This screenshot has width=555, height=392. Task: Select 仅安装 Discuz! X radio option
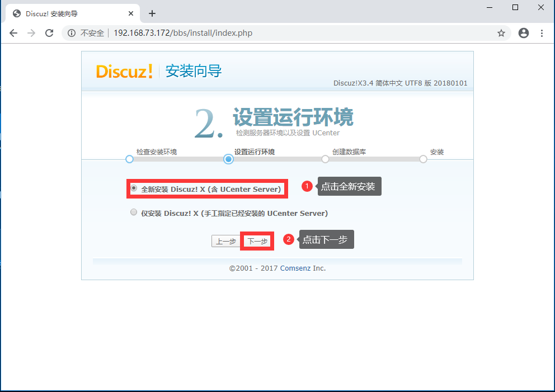tap(134, 212)
